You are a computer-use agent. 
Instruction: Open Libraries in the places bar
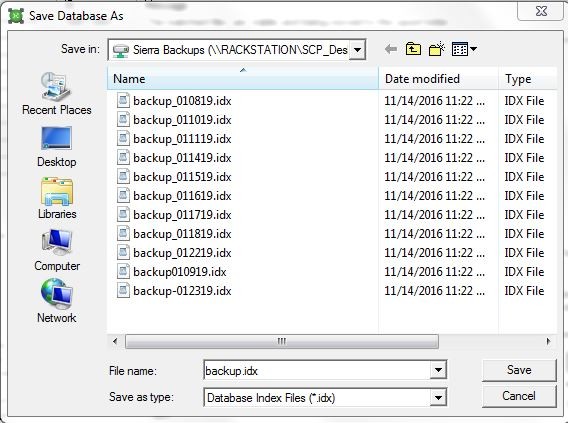pos(57,198)
